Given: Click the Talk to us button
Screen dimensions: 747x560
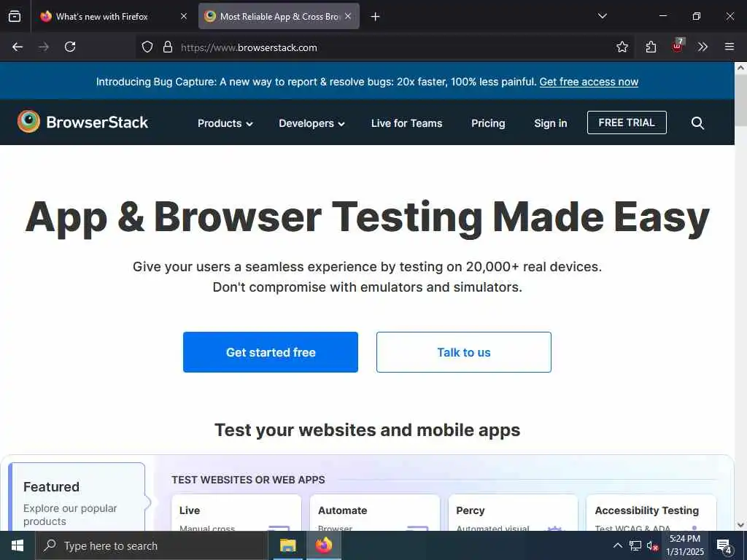Looking at the screenshot, I should tap(463, 352).
